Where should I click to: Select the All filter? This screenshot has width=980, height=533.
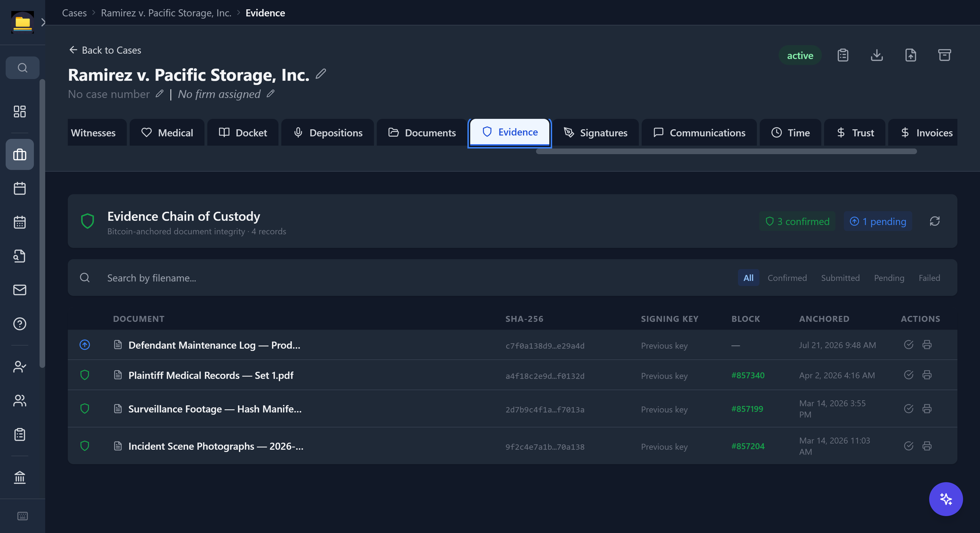pyautogui.click(x=748, y=278)
